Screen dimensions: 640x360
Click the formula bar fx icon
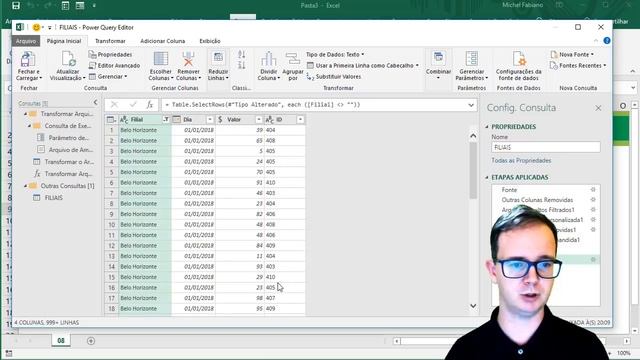pyautogui.click(x=150, y=105)
